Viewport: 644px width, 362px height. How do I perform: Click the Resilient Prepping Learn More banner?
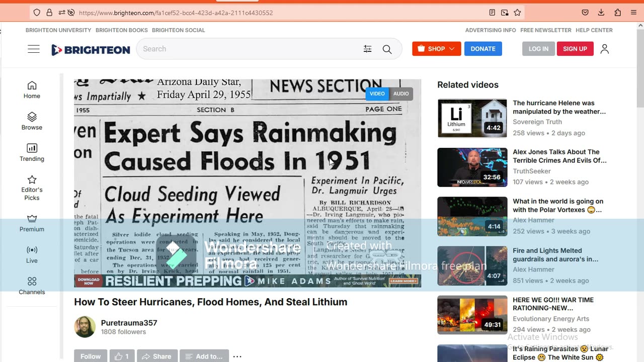(x=248, y=281)
